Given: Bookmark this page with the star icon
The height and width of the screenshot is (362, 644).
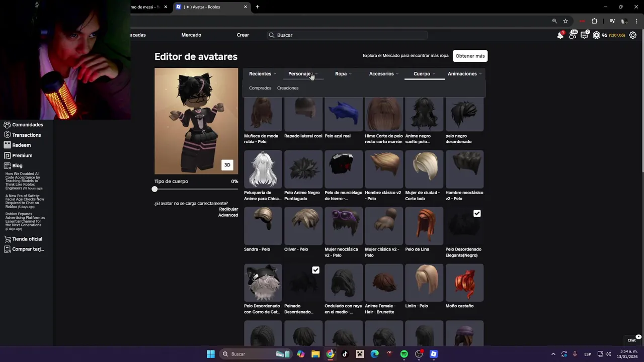Looking at the screenshot, I should click(x=566, y=21).
